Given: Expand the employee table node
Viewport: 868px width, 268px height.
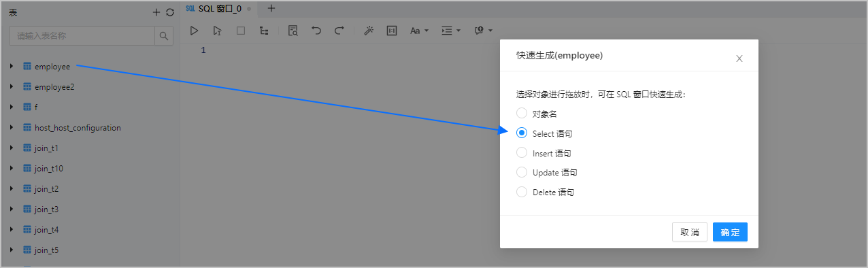Looking at the screenshot, I should point(12,67).
